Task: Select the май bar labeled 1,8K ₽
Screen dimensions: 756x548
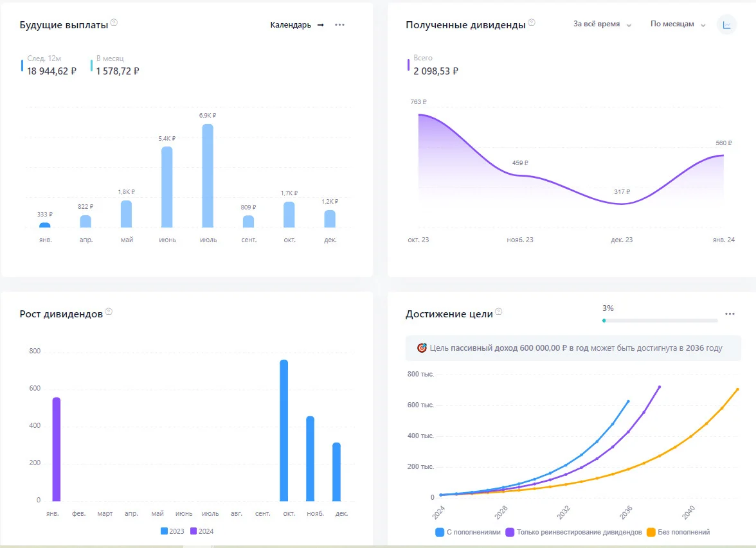Action: pos(126,214)
